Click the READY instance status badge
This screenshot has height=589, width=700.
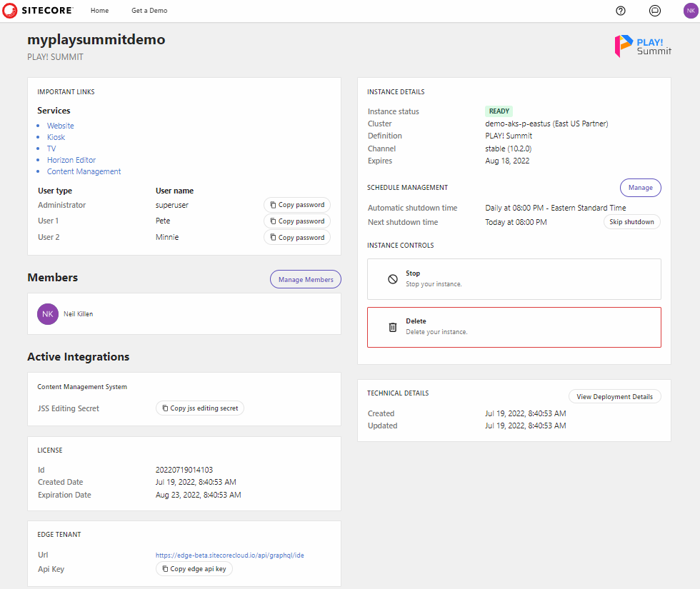point(499,111)
